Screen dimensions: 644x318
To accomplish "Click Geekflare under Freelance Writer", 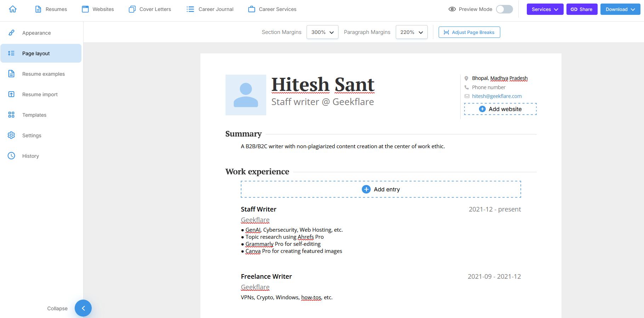I will click(255, 287).
